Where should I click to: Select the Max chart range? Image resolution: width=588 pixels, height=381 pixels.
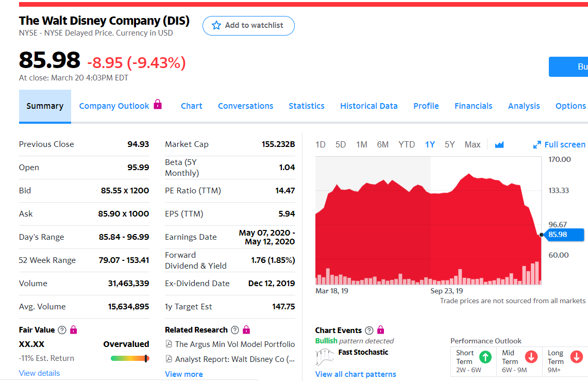473,145
